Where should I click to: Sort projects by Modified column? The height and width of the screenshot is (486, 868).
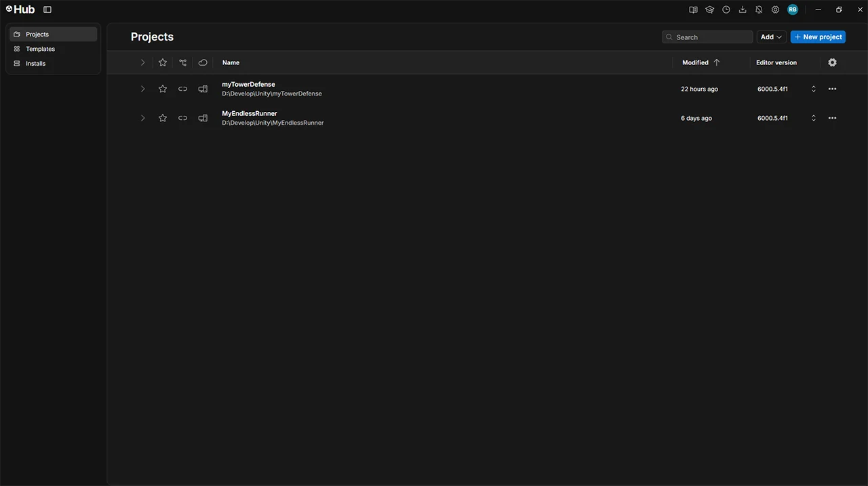click(701, 62)
